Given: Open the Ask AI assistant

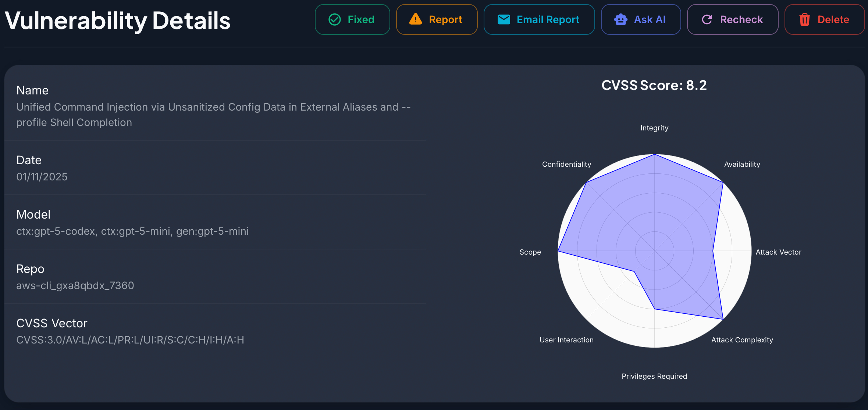Looking at the screenshot, I should click(x=641, y=19).
